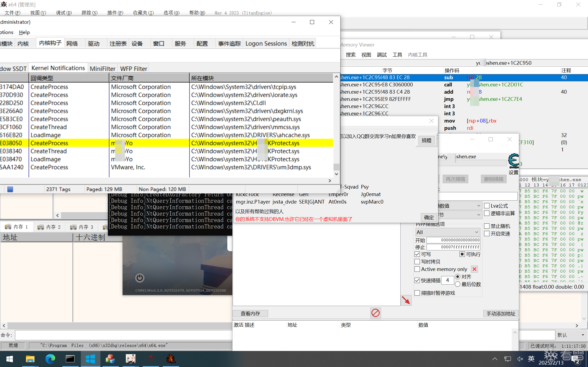Open scan type 数值 dropdown
The width and height of the screenshot is (588, 367).
[459, 206]
